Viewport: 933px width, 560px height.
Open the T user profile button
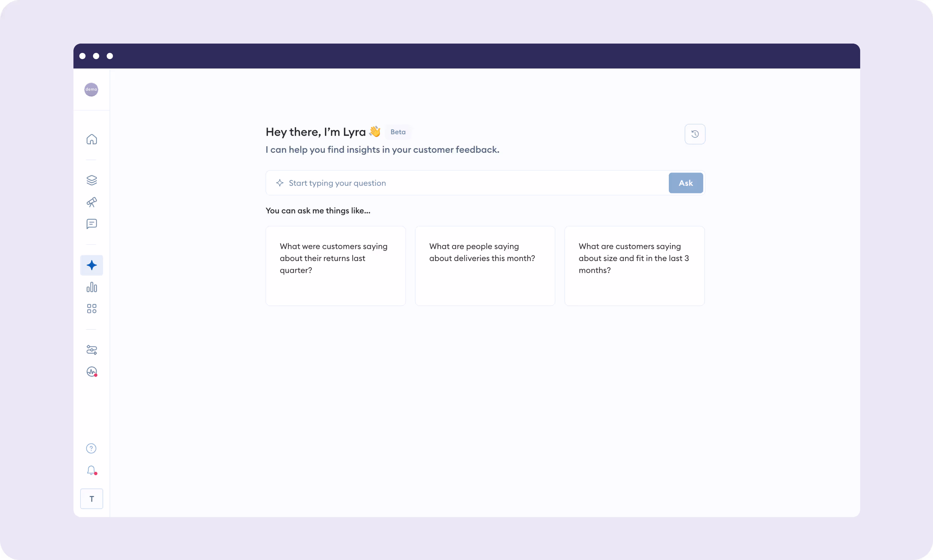click(91, 499)
